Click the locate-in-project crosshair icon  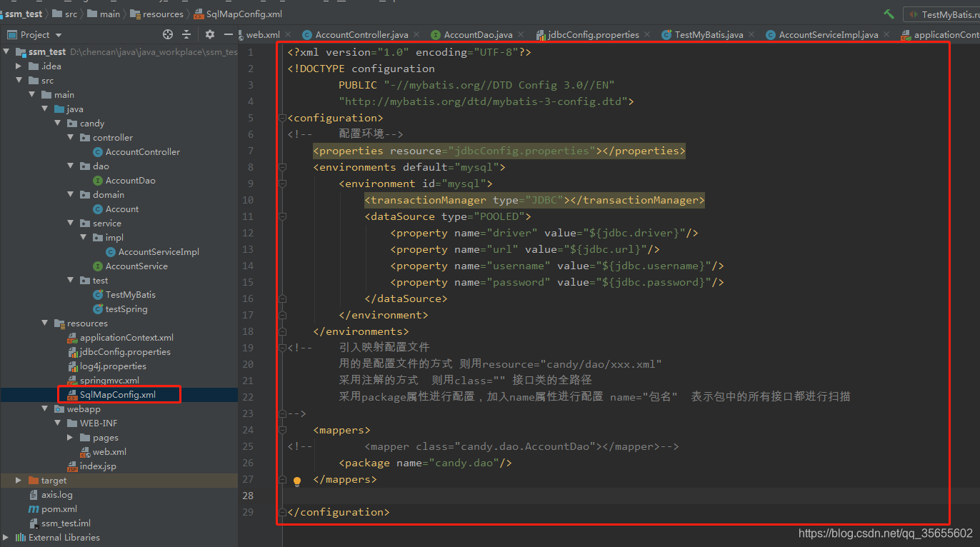(168, 34)
